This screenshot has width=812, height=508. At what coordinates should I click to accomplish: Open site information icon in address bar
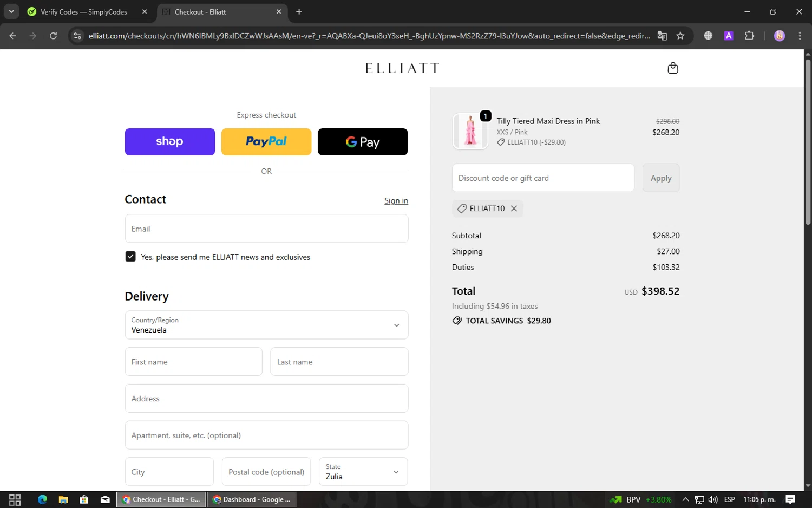pyautogui.click(x=77, y=36)
